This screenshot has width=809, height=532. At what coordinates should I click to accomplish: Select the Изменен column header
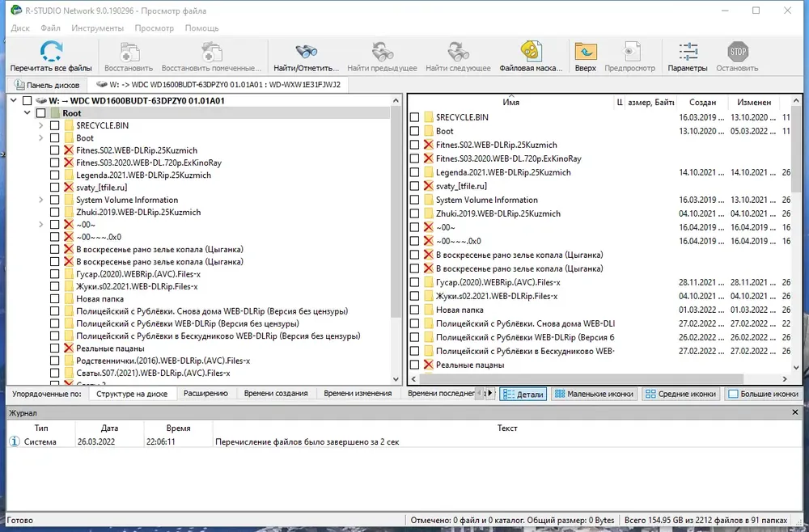pyautogui.click(x=754, y=102)
